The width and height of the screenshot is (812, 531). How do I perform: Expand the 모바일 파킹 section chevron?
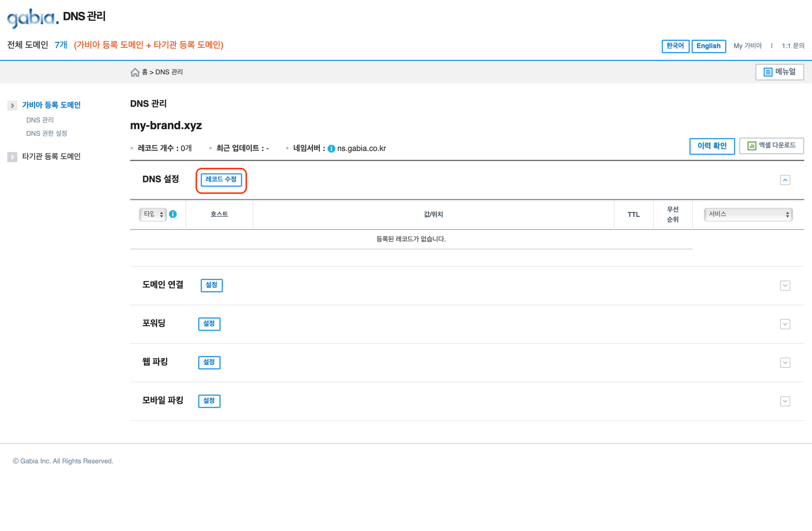pos(785,401)
